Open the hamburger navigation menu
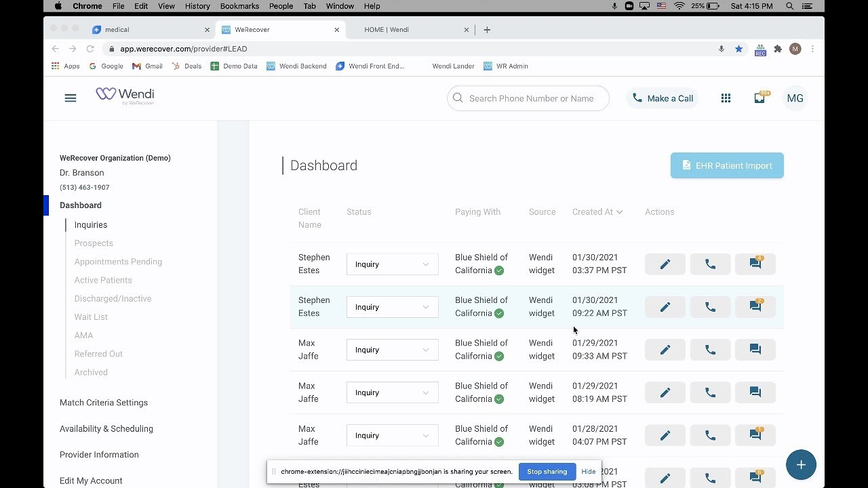This screenshot has width=868, height=488. 71,98
